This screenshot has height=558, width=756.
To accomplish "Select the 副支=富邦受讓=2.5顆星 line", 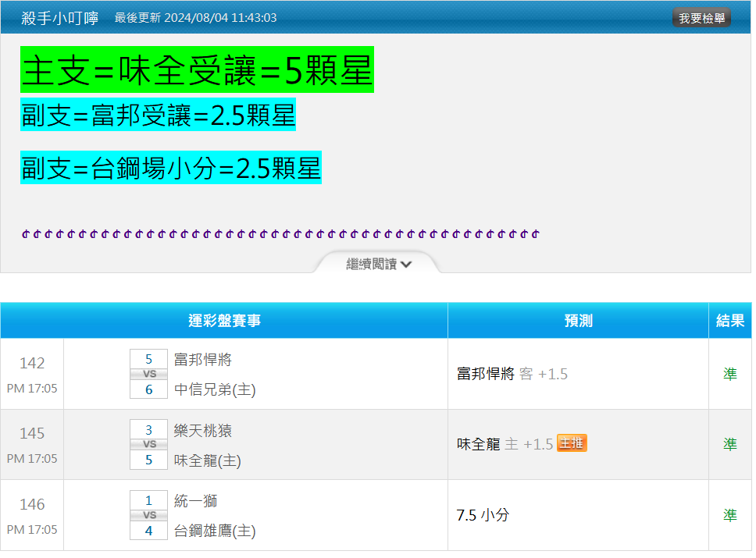I will tap(158, 115).
